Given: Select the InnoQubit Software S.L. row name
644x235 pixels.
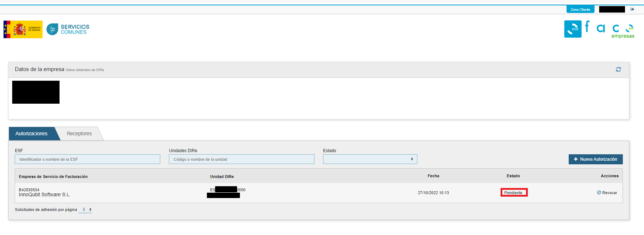Looking at the screenshot, I should coord(44,195).
